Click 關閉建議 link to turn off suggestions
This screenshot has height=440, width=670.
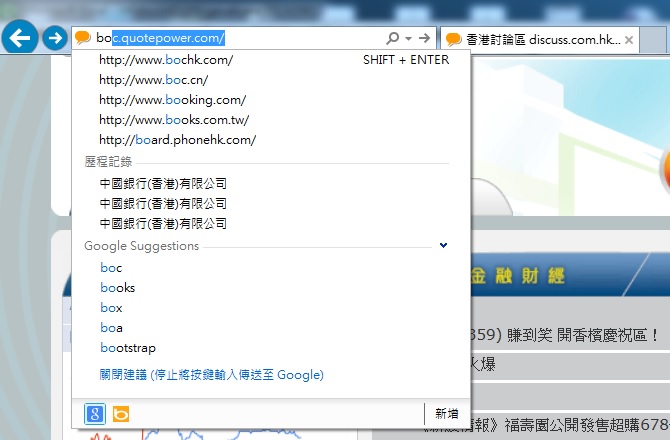point(212,375)
